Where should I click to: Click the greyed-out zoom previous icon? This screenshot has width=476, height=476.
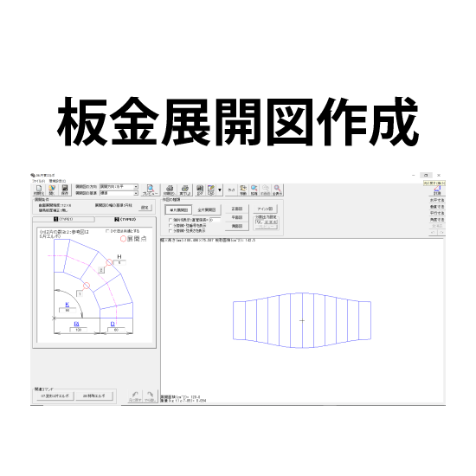[266, 190]
